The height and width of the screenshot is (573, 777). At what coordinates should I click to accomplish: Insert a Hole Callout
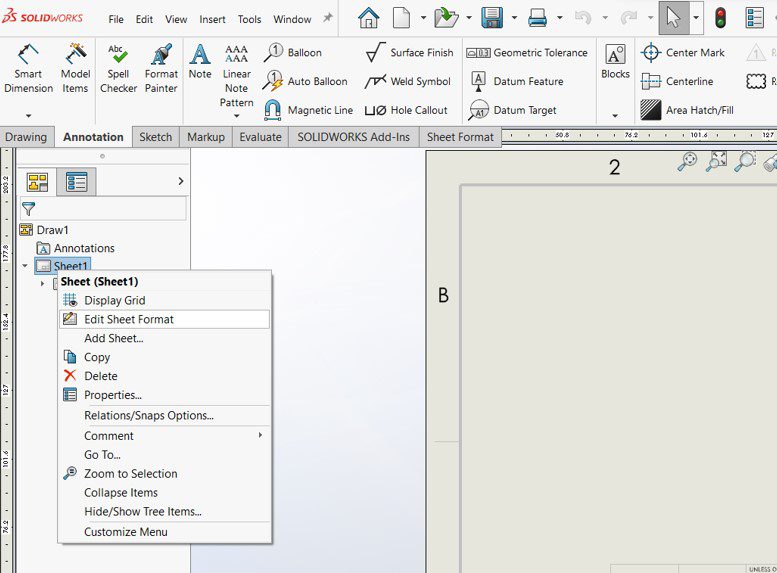[406, 110]
